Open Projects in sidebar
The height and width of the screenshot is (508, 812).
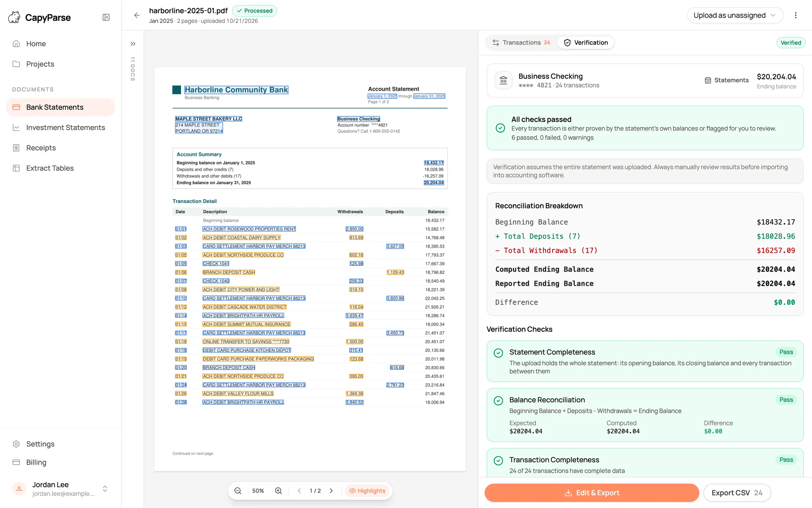point(61,64)
